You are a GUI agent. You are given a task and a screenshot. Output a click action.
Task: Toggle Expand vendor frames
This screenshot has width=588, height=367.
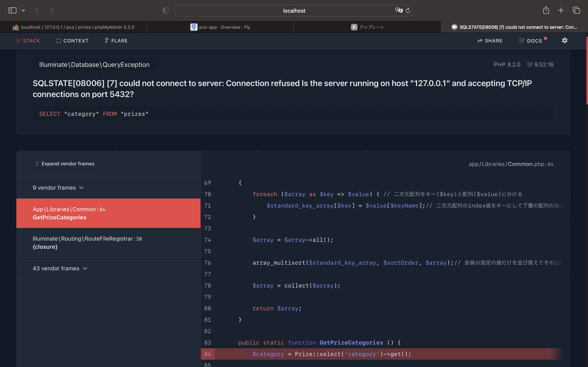pos(65,164)
